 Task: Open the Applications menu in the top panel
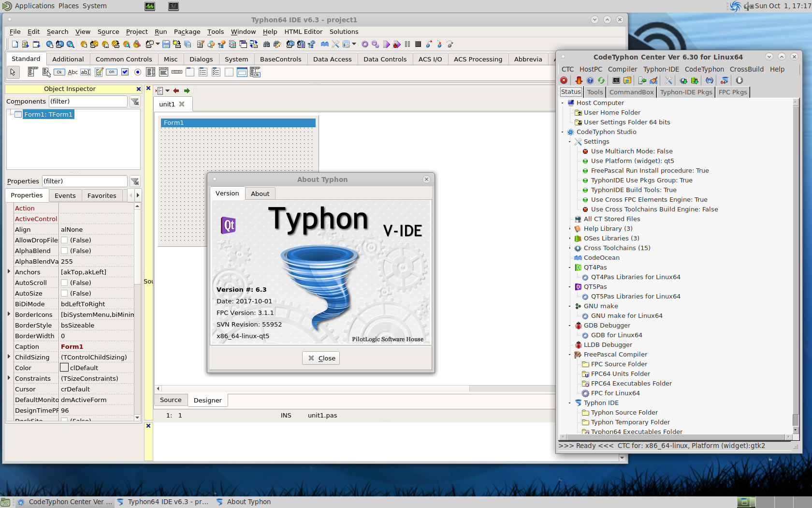point(34,6)
